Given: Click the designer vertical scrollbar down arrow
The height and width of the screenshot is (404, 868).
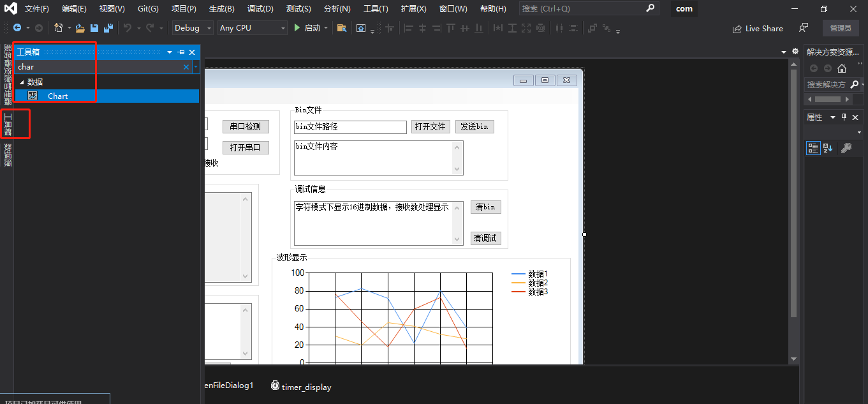Looking at the screenshot, I should (794, 360).
